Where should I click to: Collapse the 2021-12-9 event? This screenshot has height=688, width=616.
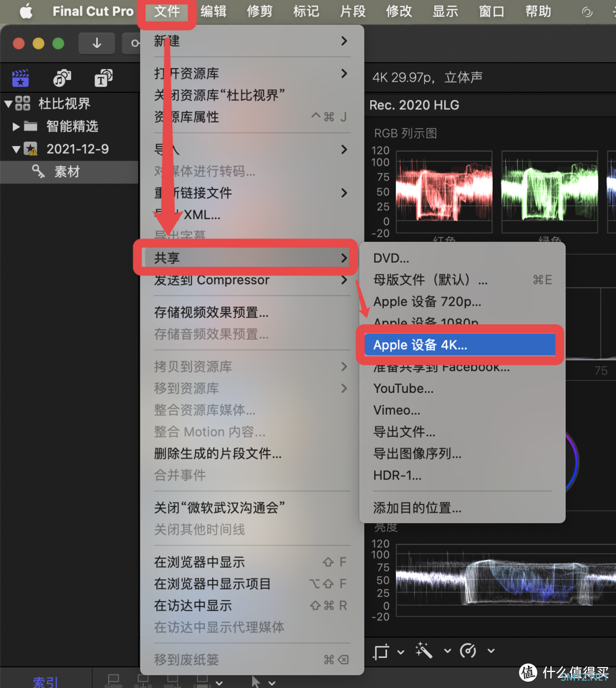coord(17,149)
